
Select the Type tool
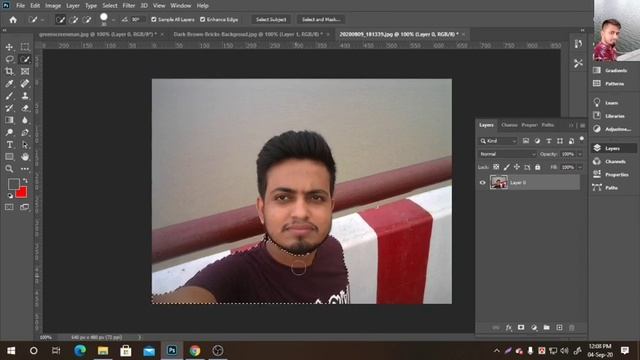pos(9,144)
